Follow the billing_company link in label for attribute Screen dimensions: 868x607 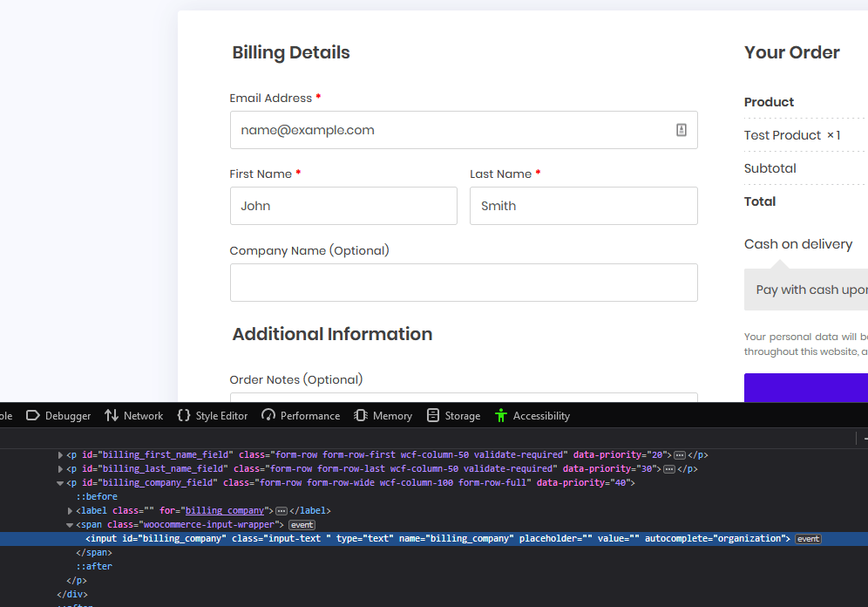(x=225, y=511)
